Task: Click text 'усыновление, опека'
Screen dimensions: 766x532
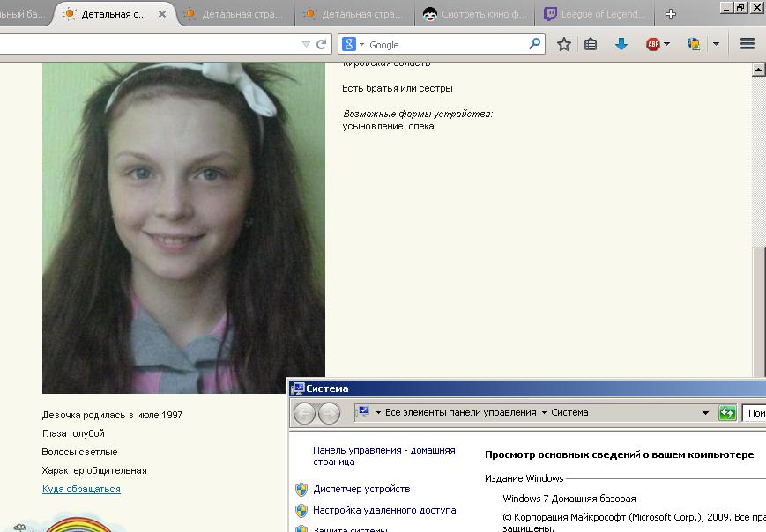Action: coord(389,127)
